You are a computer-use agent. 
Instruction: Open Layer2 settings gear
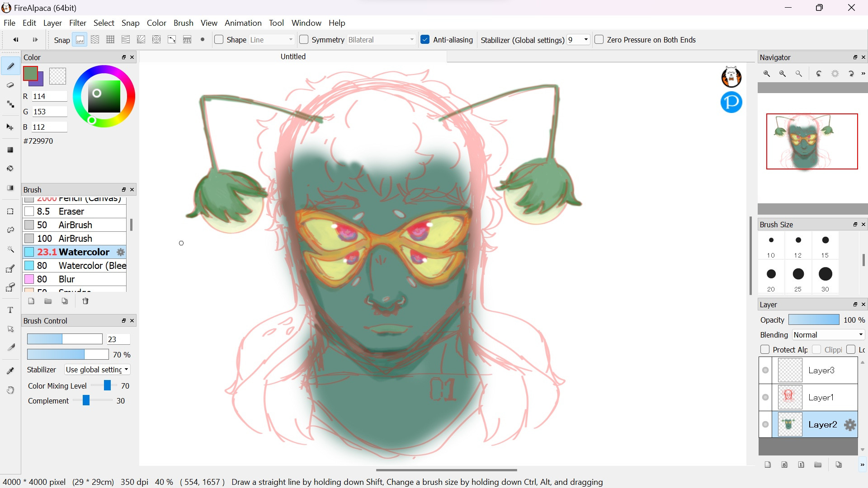click(850, 425)
